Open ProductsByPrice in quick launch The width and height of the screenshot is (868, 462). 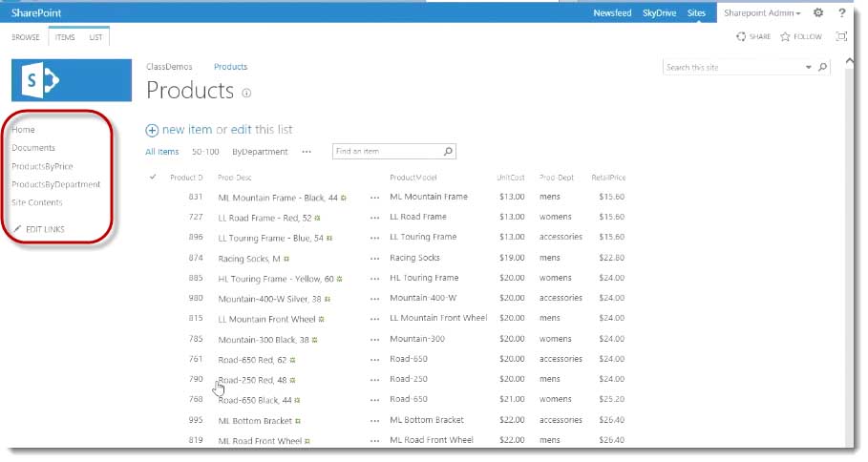click(42, 166)
